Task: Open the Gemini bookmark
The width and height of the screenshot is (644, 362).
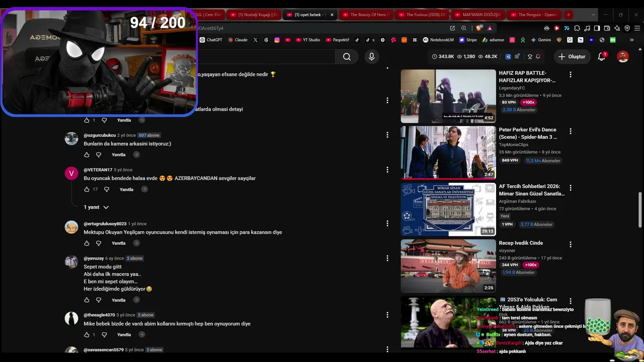Action: 541,40
